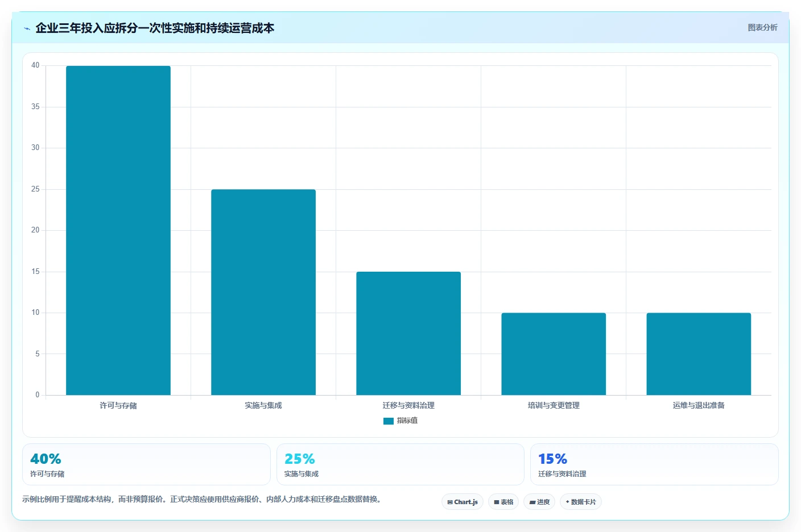Screen dimensions: 801x532
Task: Click the diamond icon in 数据卡片 chip
Action: click(567, 502)
